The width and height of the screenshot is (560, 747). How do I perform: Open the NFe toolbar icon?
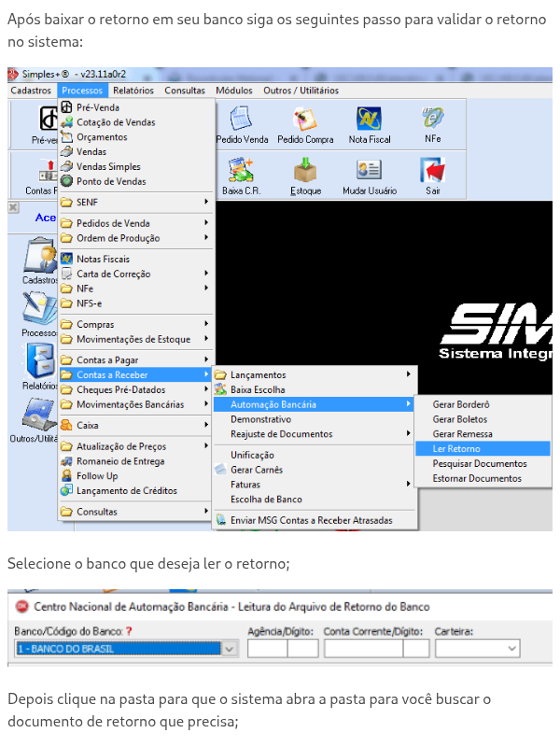[x=432, y=120]
